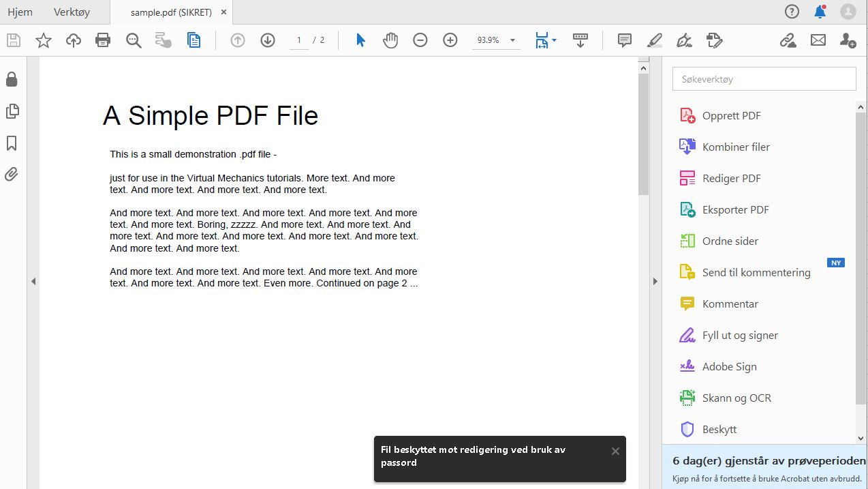Upload file to cloud icon
Viewport: 868px width, 489px height.
[74, 40]
